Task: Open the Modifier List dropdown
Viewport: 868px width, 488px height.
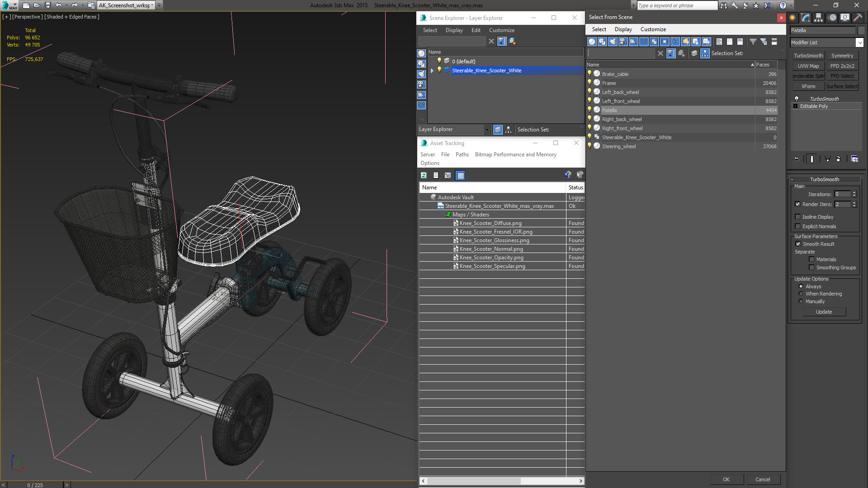Action: click(x=861, y=42)
